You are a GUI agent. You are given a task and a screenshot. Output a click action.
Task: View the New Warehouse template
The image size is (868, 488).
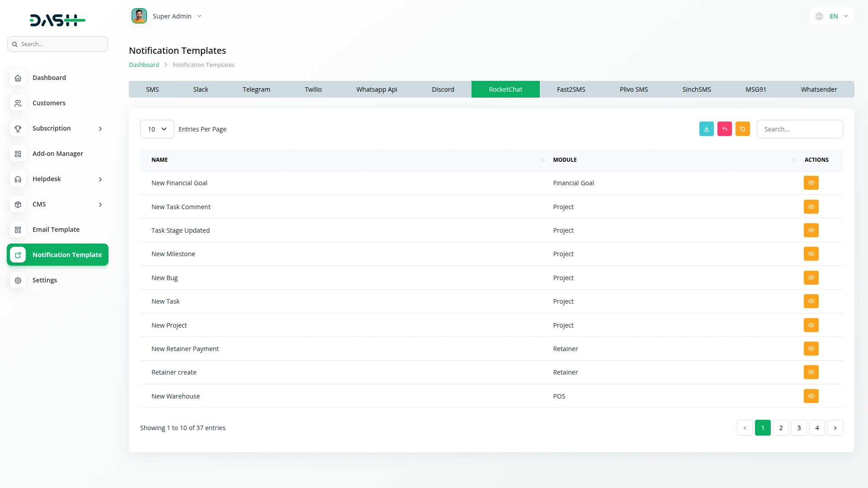(811, 396)
